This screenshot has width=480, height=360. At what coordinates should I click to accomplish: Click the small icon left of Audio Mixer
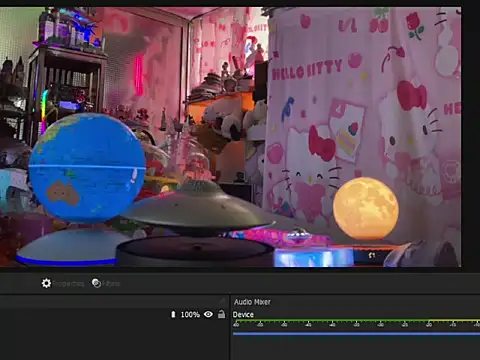(x=222, y=301)
